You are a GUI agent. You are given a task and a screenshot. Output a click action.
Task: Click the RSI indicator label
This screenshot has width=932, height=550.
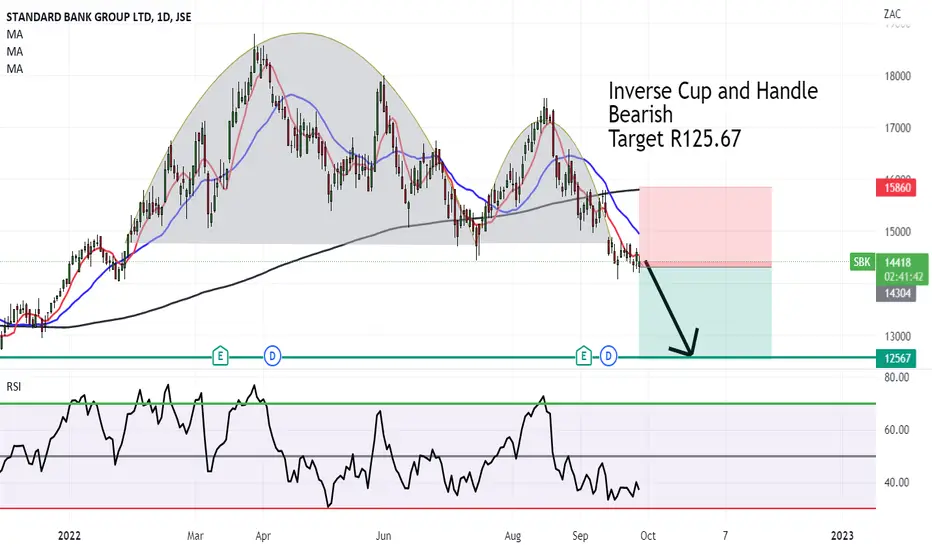[14, 386]
